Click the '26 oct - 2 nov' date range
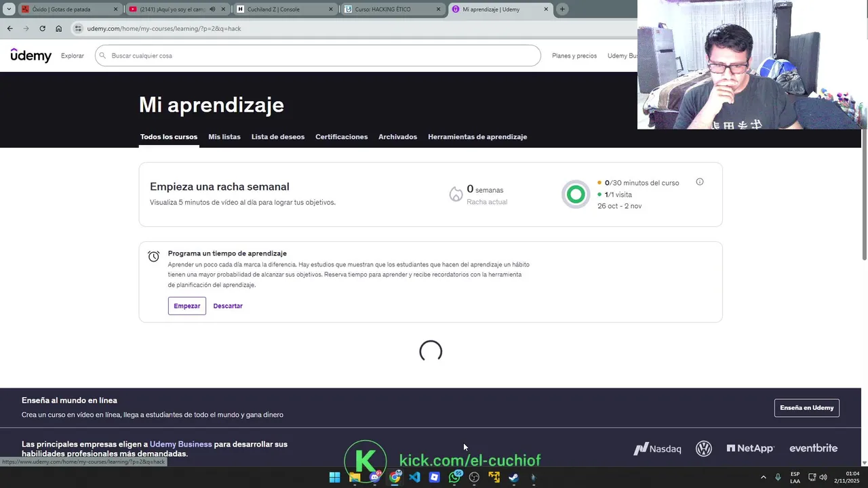 619,206
